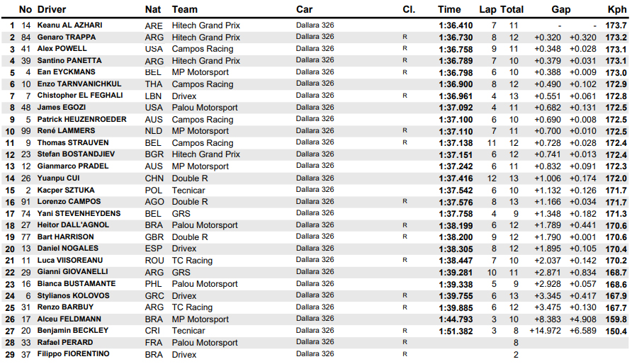632x364 pixels.
Task: Select Bianca BUSTAMANTE's name in the table
Action: click(76, 283)
